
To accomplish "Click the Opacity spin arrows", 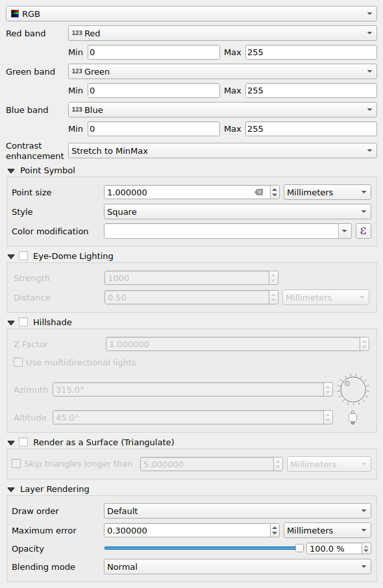I will (366, 548).
